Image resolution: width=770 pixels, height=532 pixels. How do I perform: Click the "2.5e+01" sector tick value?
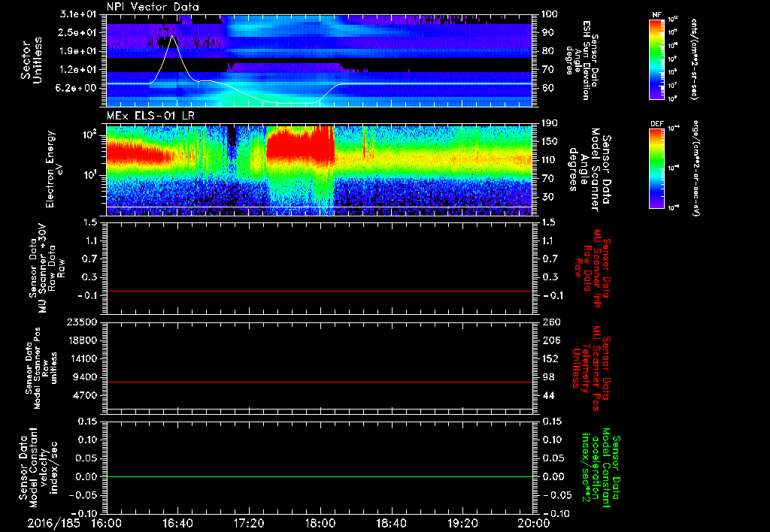tap(77, 32)
